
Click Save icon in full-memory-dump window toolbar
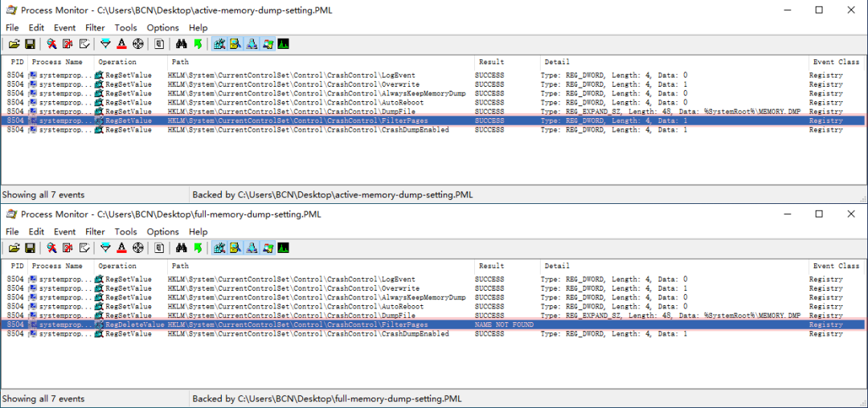[30, 248]
